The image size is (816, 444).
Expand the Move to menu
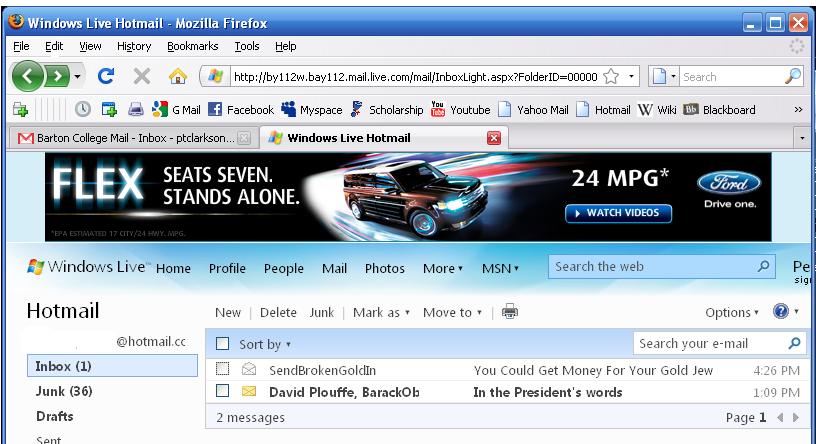click(x=452, y=312)
